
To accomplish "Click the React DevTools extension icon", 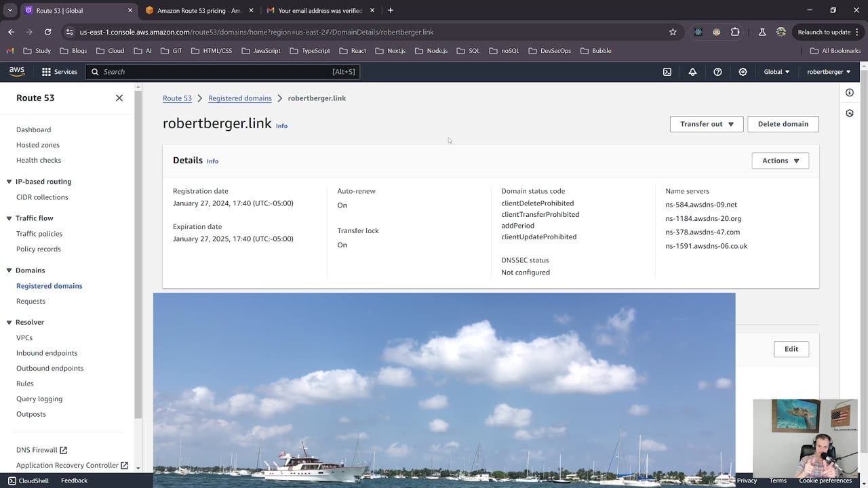I will pyautogui.click(x=698, y=32).
